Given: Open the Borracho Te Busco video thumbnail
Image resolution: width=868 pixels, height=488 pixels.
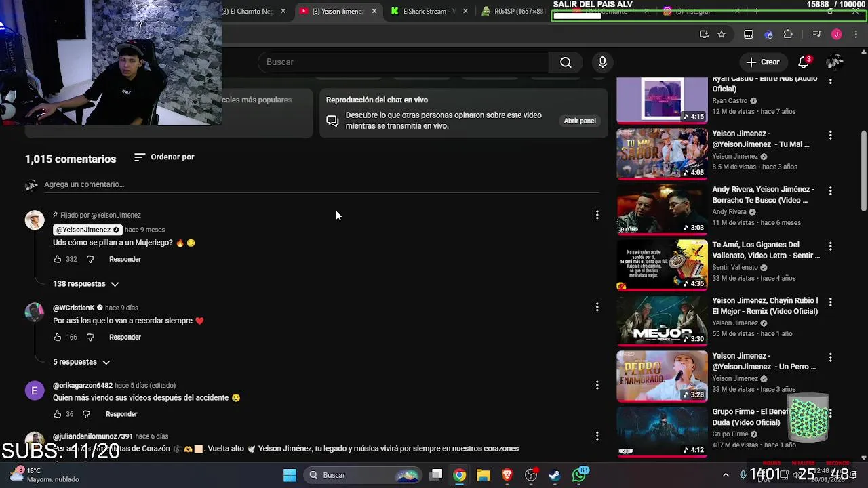Looking at the screenshot, I should click(662, 209).
